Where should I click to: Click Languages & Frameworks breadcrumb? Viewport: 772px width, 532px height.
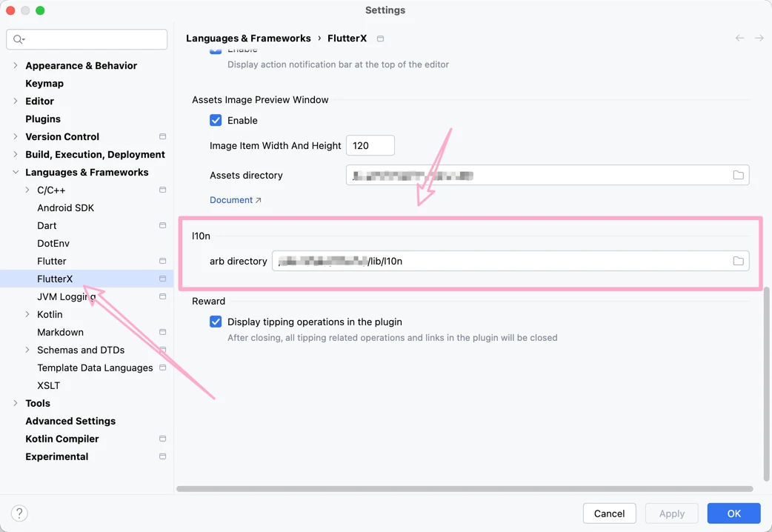click(x=248, y=38)
